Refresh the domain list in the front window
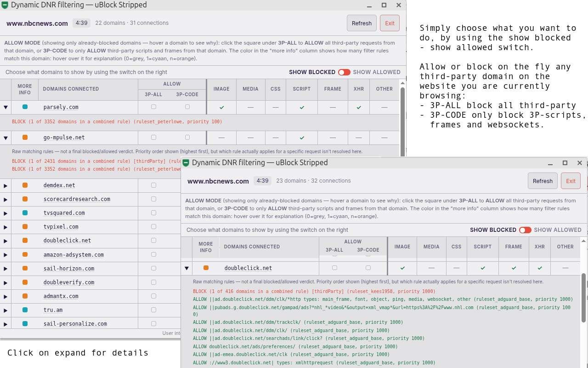This screenshot has height=368, width=588. pos(543,181)
